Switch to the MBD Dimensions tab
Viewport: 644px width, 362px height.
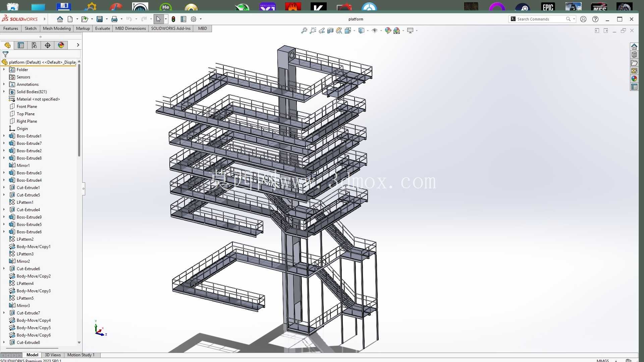point(130,28)
